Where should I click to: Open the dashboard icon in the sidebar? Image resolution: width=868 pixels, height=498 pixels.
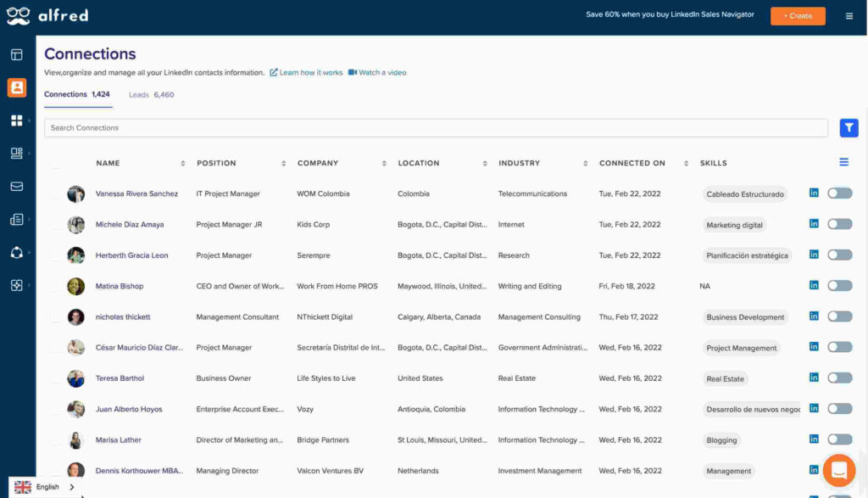(x=17, y=55)
